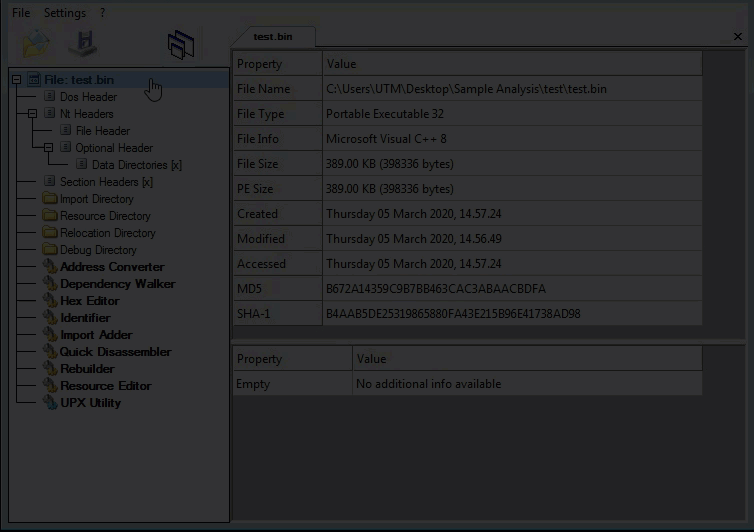Close the test.bin tab with X
Screen dimensions: 754x532
coord(738,37)
